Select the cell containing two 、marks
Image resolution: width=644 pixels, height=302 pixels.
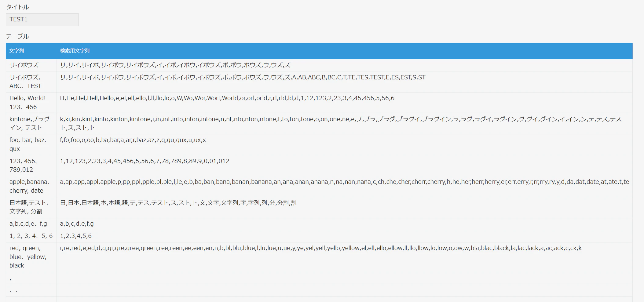point(31,290)
